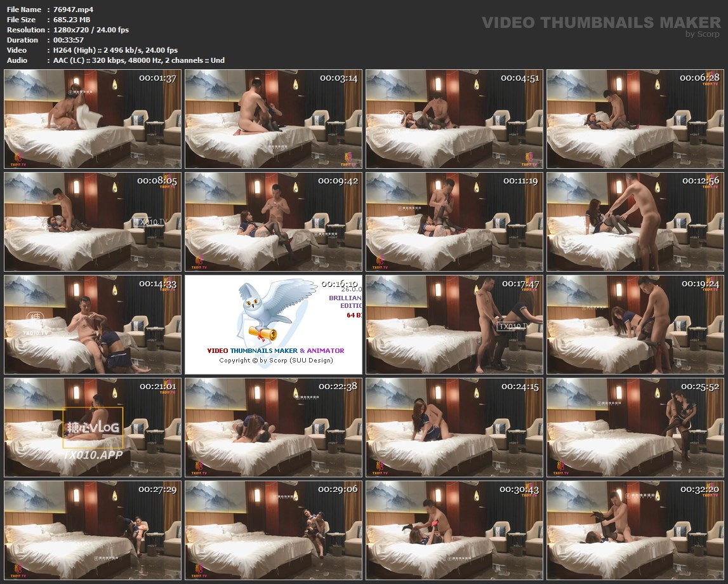Open the thumbnail at timestamp 00:01:37

(x=93, y=119)
